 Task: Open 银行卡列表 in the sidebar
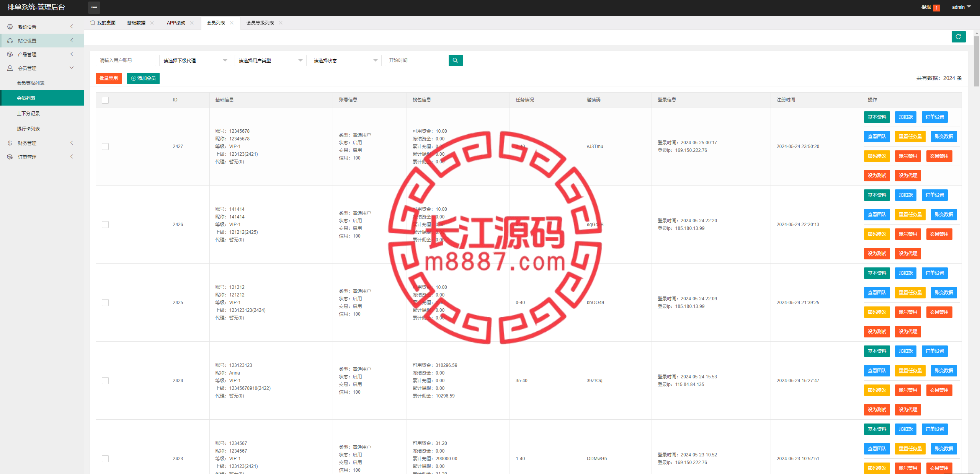(x=42, y=129)
